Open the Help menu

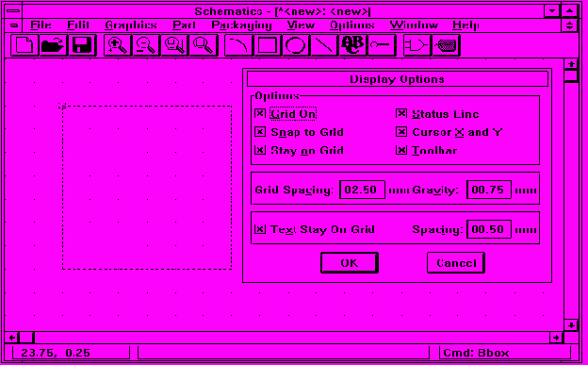click(x=465, y=25)
